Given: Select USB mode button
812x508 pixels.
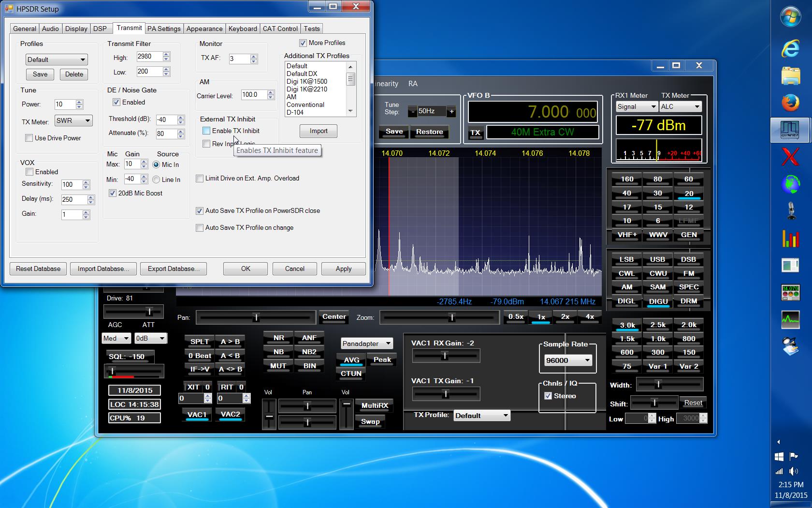Looking at the screenshot, I should (x=657, y=259).
